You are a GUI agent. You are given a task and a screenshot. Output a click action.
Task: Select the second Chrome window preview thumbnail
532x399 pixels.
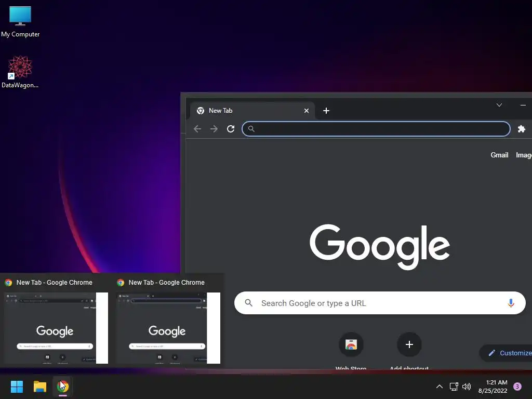coord(168,328)
